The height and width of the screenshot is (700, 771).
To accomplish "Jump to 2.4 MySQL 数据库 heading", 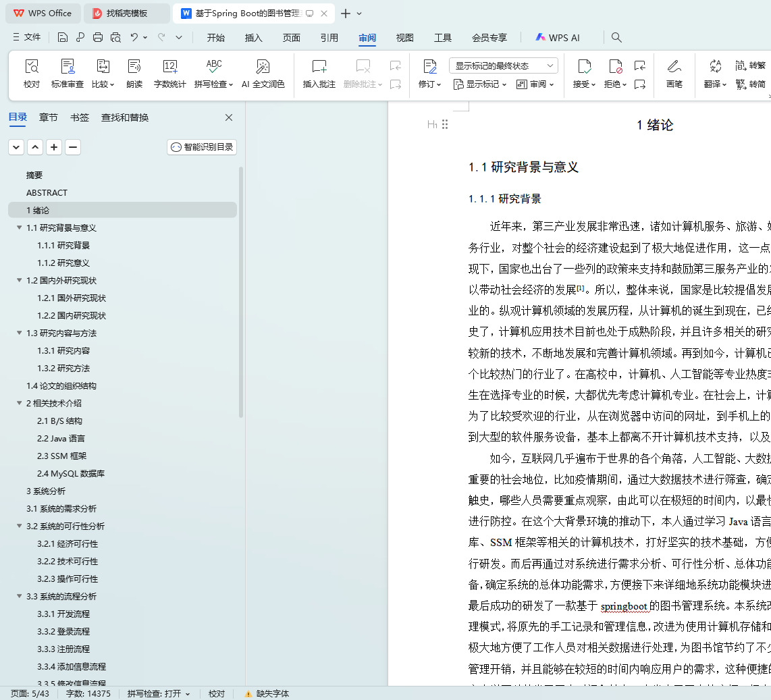I will coord(71,473).
